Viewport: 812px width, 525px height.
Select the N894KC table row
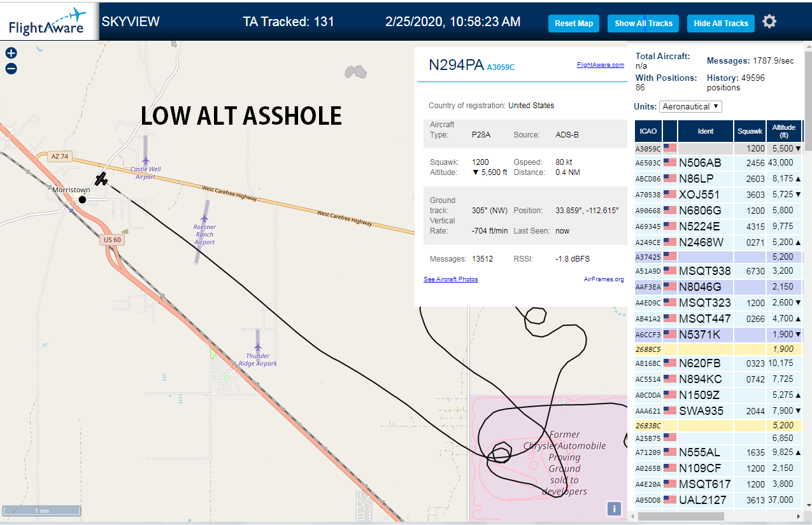(x=718, y=379)
